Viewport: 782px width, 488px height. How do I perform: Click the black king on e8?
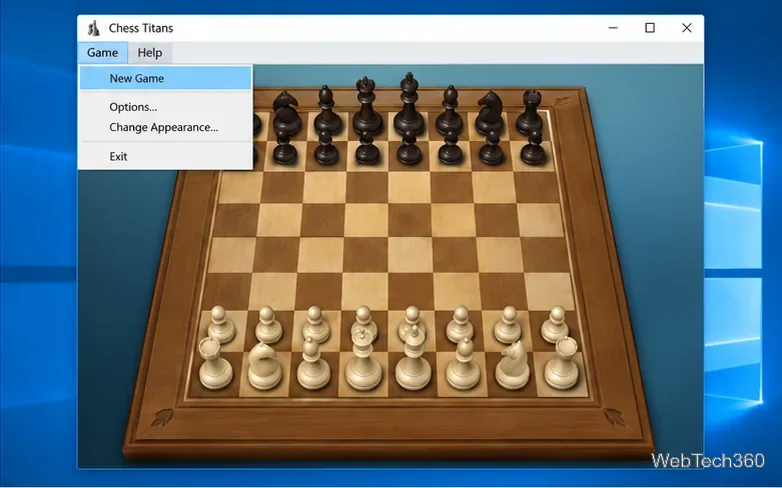pos(408,104)
